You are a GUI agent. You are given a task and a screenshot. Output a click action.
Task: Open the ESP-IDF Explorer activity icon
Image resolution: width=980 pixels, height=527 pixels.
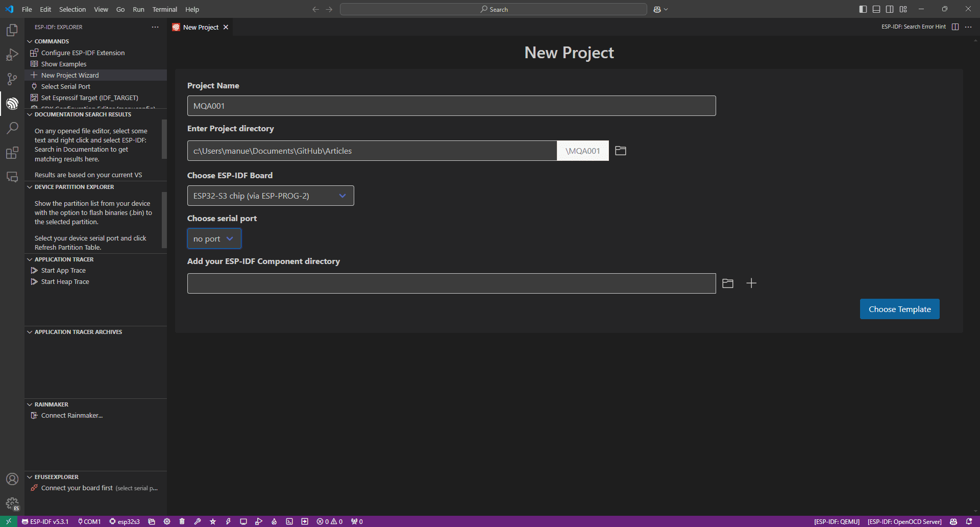(x=12, y=104)
